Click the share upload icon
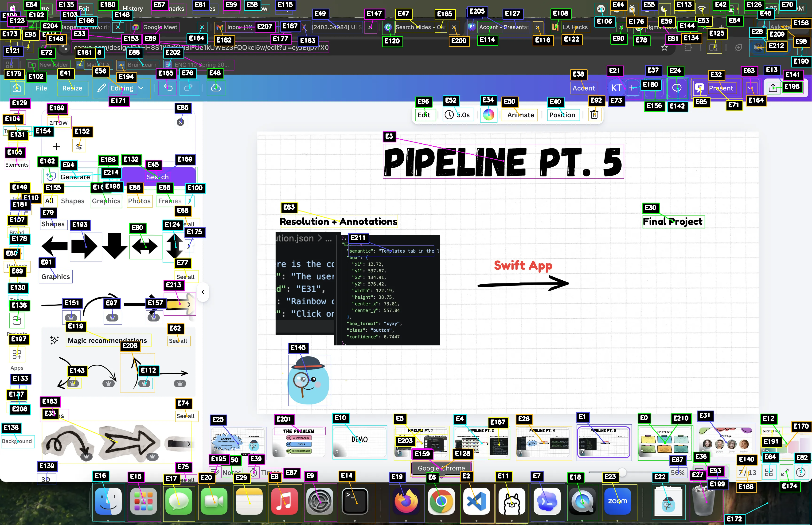This screenshot has height=525, width=812. pyautogui.click(x=773, y=88)
